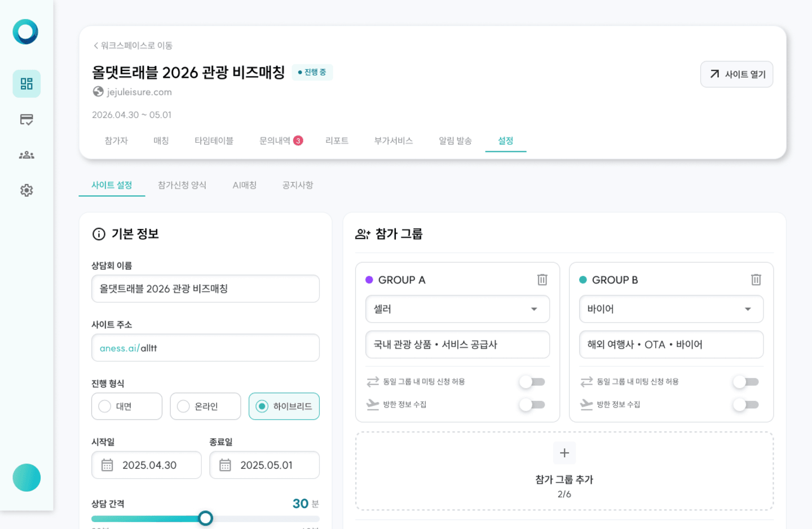Open the end date calendar icon

tap(225, 465)
